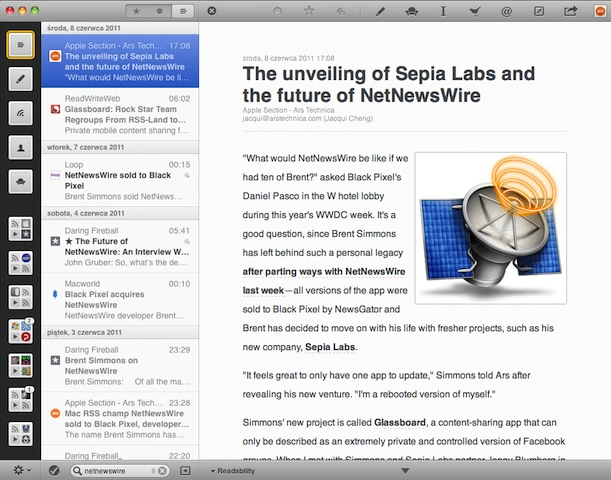This screenshot has width=611, height=480.
Task: Open The Future of NetNewsWire interview item
Action: click(120, 246)
